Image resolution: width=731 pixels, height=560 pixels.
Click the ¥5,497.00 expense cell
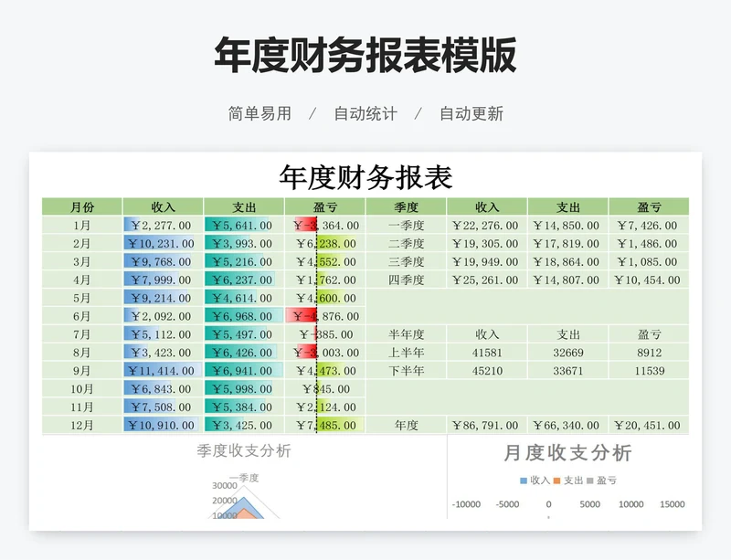tap(244, 334)
